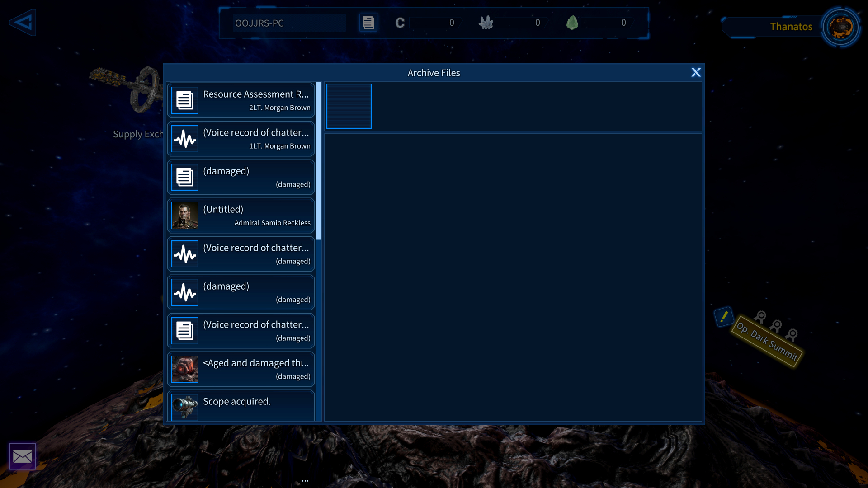Viewport: 868px width, 488px height.
Task: Click the last medal icon above Op. Dark Summit
Action: [x=792, y=335]
